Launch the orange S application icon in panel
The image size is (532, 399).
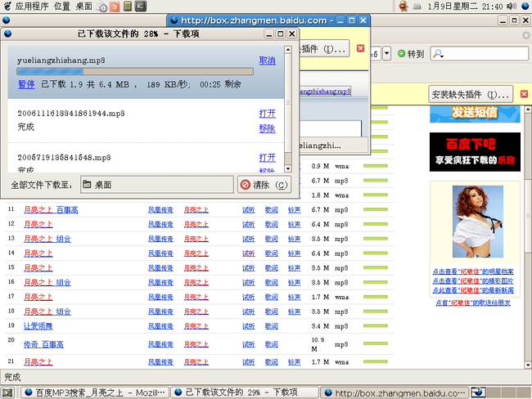click(115, 7)
